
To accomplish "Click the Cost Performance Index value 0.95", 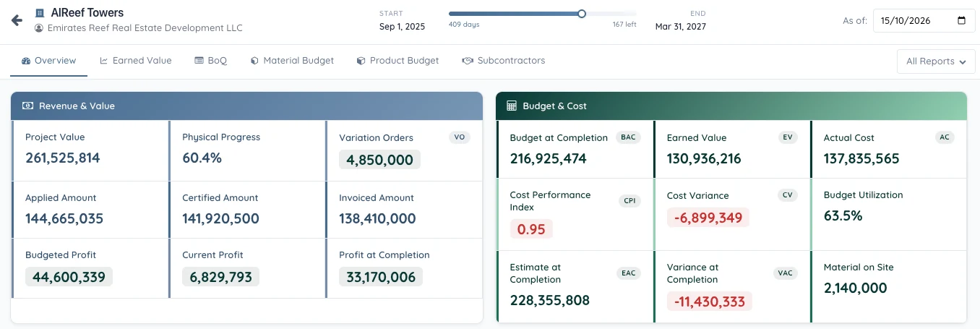I will [x=532, y=229].
